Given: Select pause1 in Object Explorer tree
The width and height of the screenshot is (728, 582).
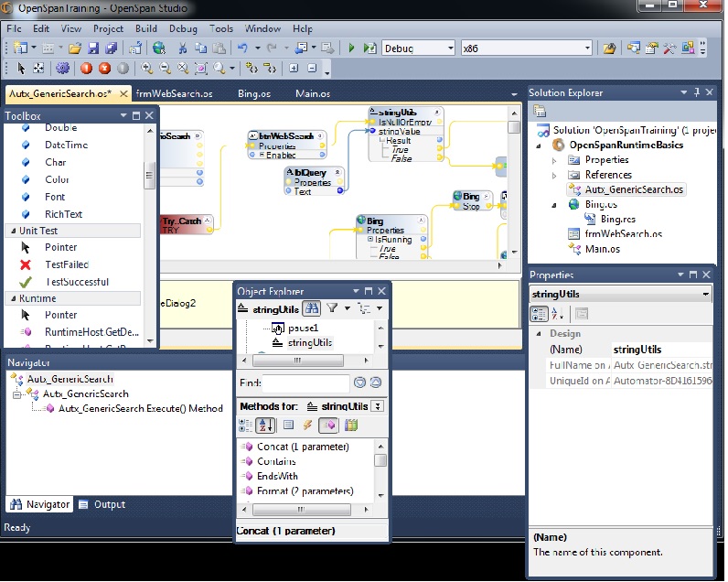Looking at the screenshot, I should coord(303,329).
